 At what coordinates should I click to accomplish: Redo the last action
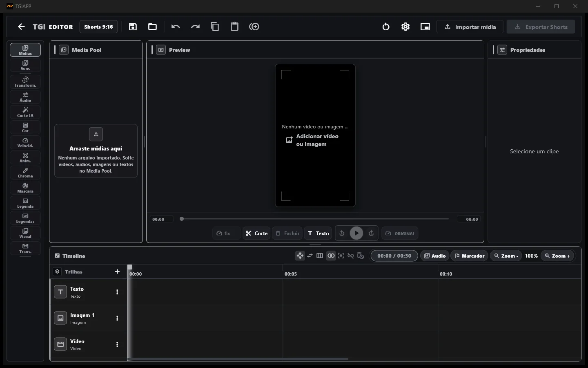(195, 27)
